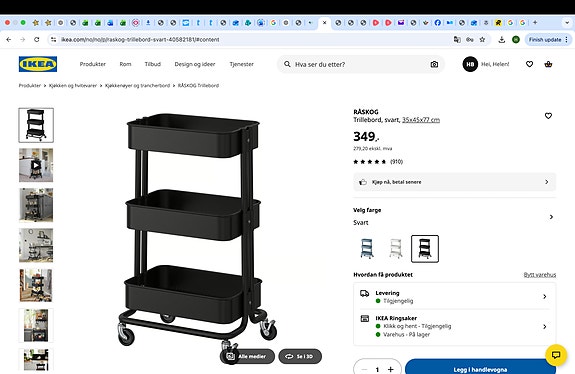The height and width of the screenshot is (374, 575).
Task: Click the translate page icon in address bar
Action: pos(457,40)
